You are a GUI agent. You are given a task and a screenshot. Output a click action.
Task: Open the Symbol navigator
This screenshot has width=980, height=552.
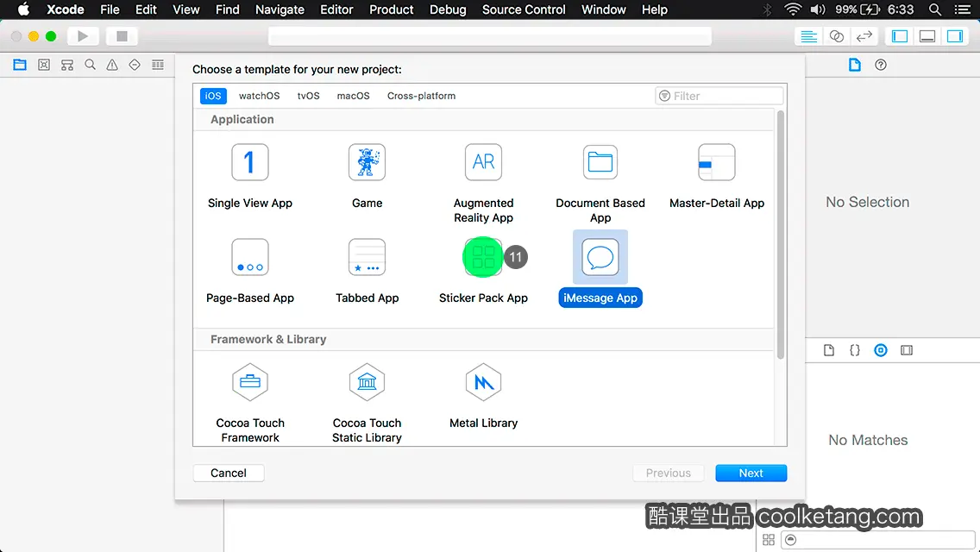pos(67,65)
